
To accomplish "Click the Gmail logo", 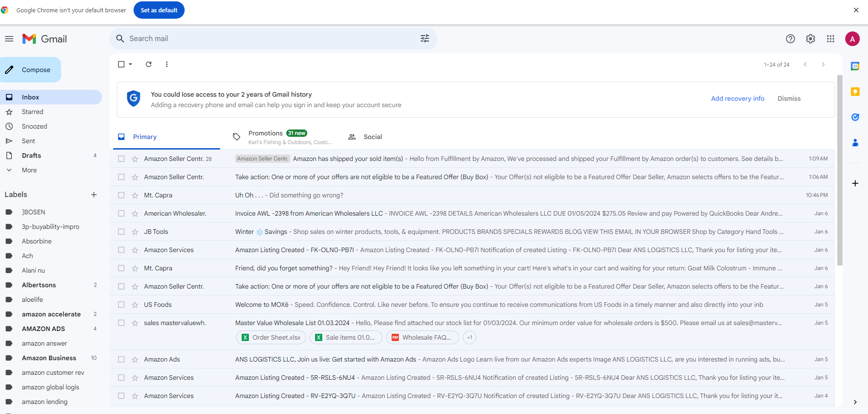I will (45, 39).
